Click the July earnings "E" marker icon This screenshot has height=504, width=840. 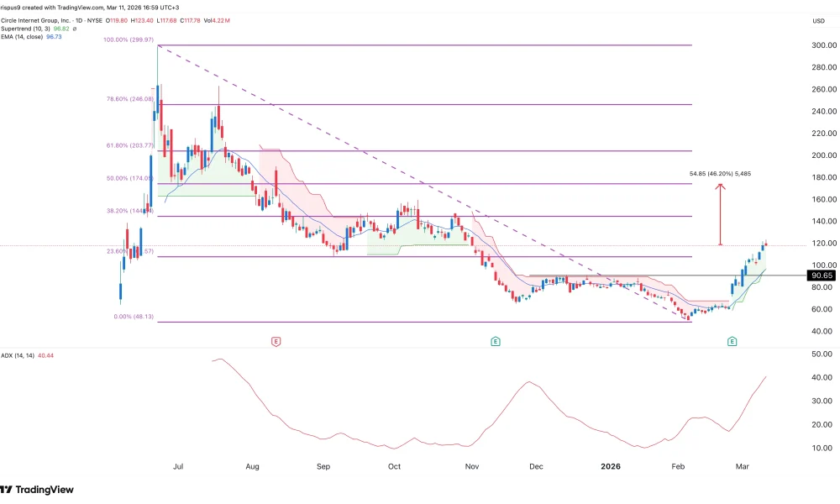(274, 342)
